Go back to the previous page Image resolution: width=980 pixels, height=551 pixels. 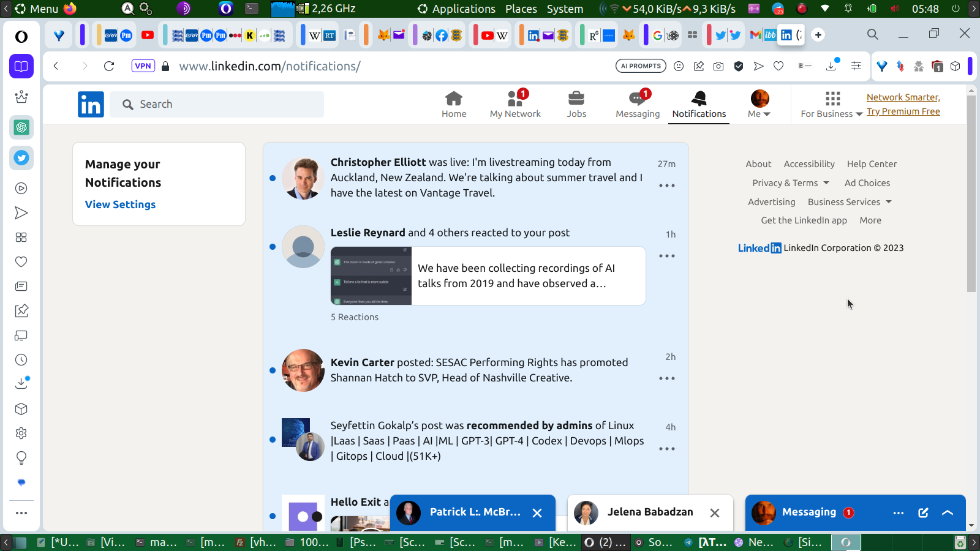(56, 66)
